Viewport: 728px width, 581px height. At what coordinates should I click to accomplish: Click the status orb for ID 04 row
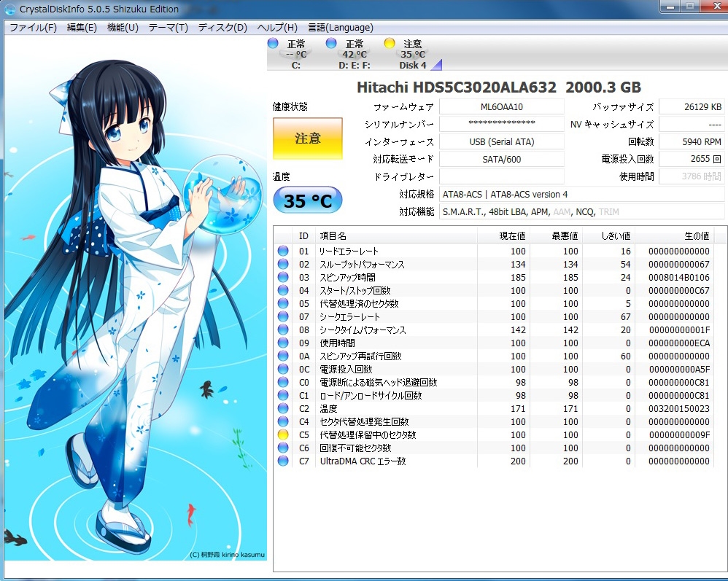(x=283, y=290)
